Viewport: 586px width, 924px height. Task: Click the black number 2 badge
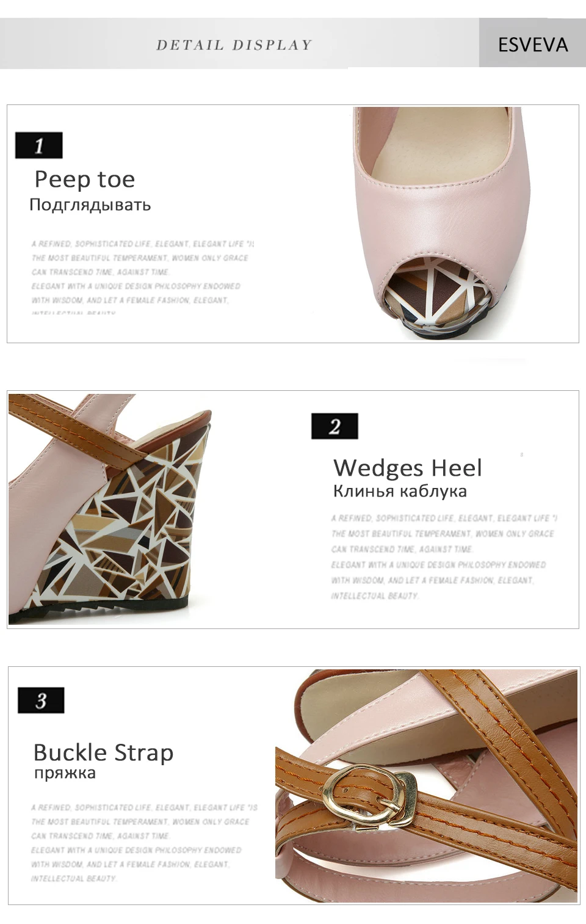[335, 426]
